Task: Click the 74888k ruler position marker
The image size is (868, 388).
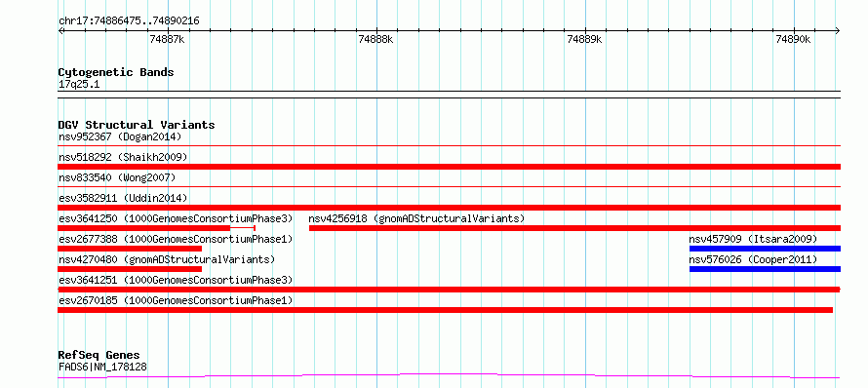Action: (375, 39)
